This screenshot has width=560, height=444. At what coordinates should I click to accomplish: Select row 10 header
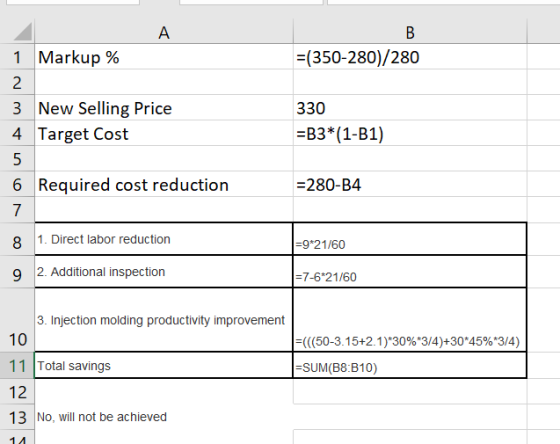(x=17, y=320)
